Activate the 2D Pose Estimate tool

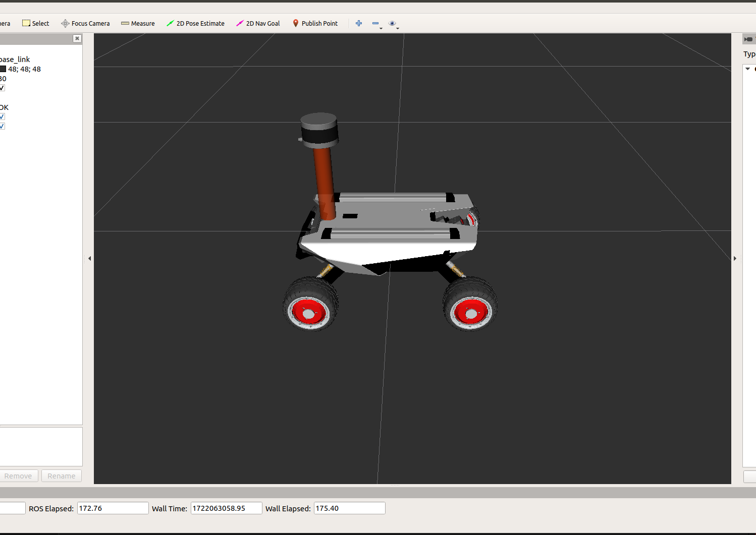pos(195,23)
